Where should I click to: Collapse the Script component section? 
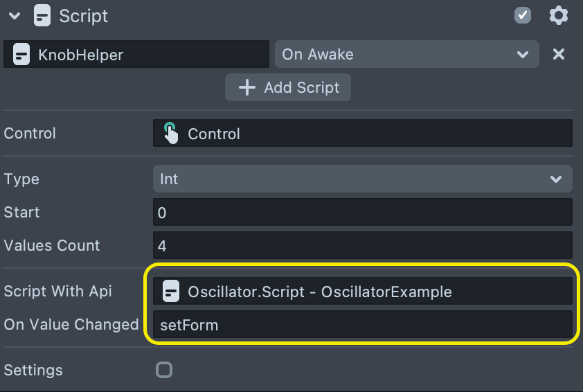15,16
